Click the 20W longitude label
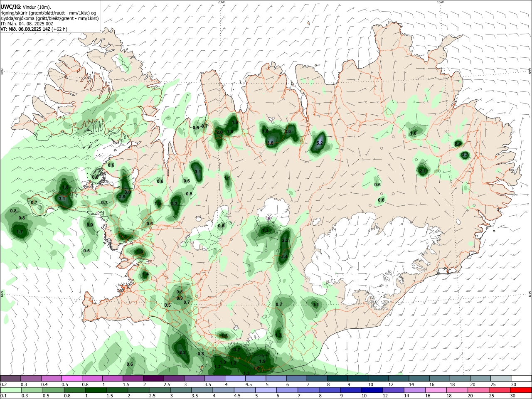The height and width of the screenshot is (399, 532). click(x=222, y=2)
